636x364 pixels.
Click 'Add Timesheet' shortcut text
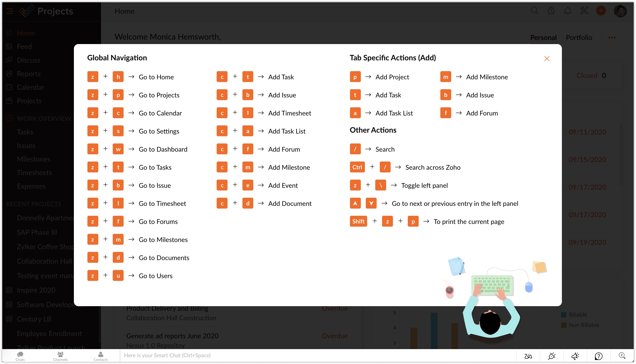pyautogui.click(x=290, y=113)
